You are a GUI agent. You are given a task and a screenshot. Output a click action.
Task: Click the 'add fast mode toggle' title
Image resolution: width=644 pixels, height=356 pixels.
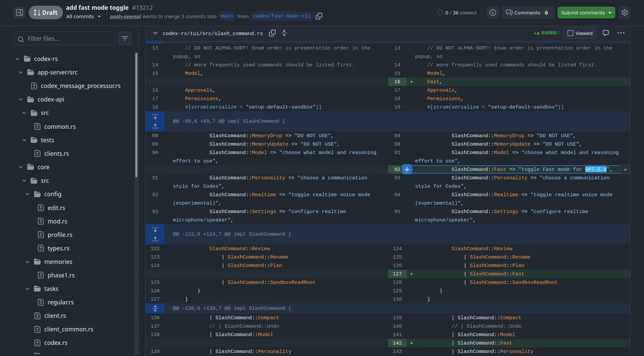(x=97, y=8)
